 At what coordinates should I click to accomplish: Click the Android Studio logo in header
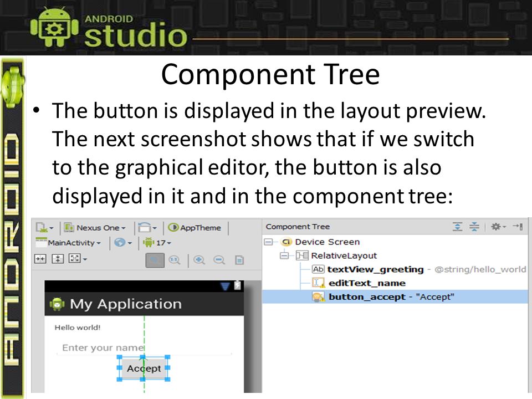click(x=109, y=28)
